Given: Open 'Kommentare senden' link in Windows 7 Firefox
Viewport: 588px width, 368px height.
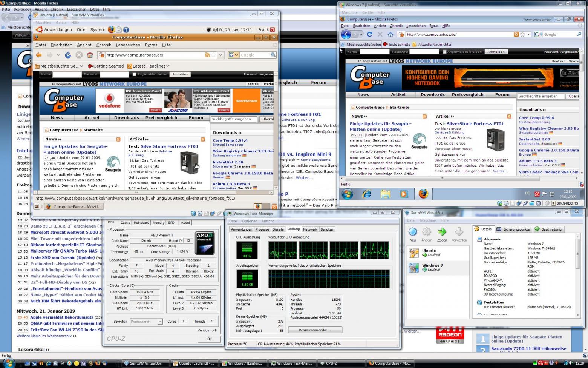Looking at the screenshot, I should [537, 19].
